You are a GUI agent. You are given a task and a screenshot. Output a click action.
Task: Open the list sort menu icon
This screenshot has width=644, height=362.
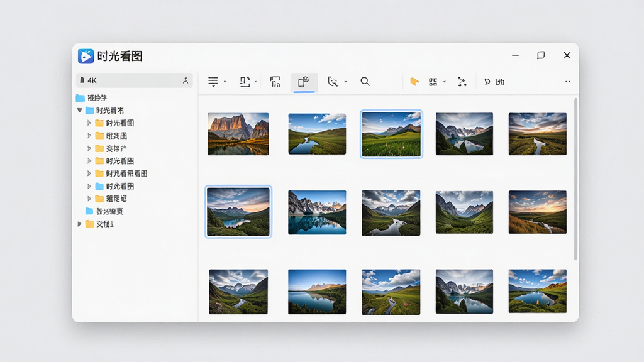pos(213,82)
